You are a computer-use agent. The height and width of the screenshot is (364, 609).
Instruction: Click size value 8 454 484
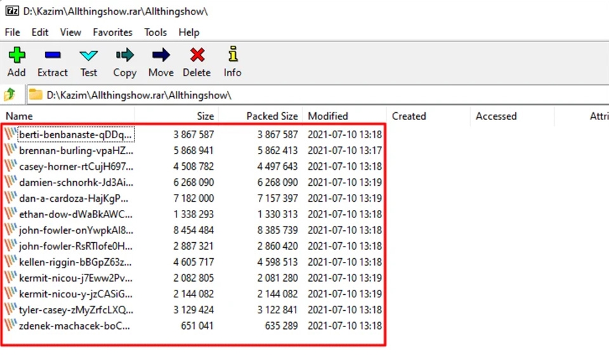click(x=193, y=230)
